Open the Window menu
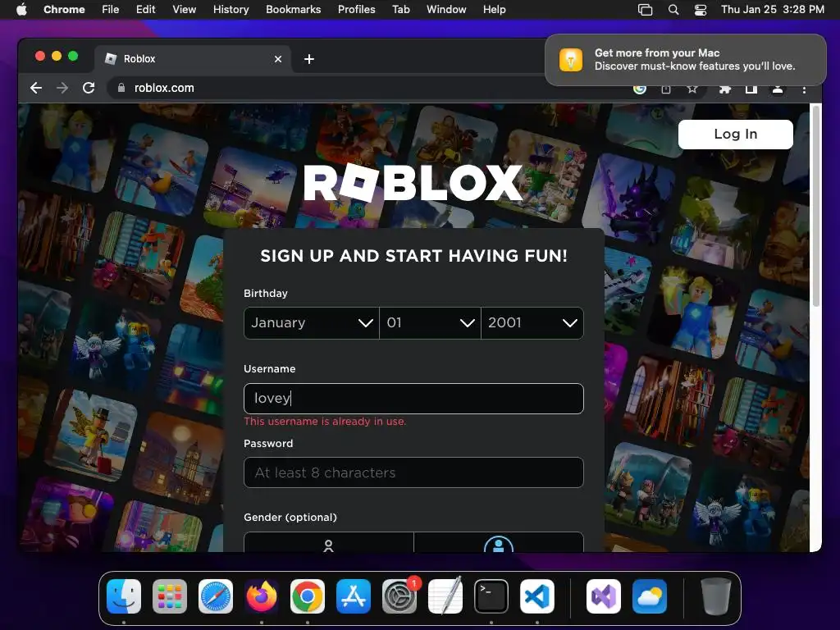840x630 pixels. coord(446,9)
